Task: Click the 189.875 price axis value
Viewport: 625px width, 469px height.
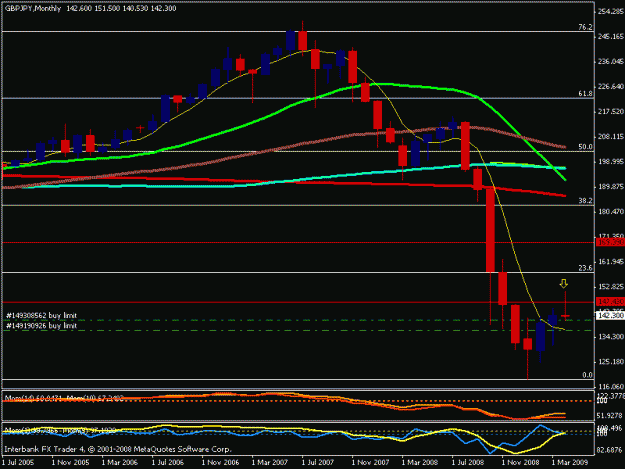Action: [610, 186]
